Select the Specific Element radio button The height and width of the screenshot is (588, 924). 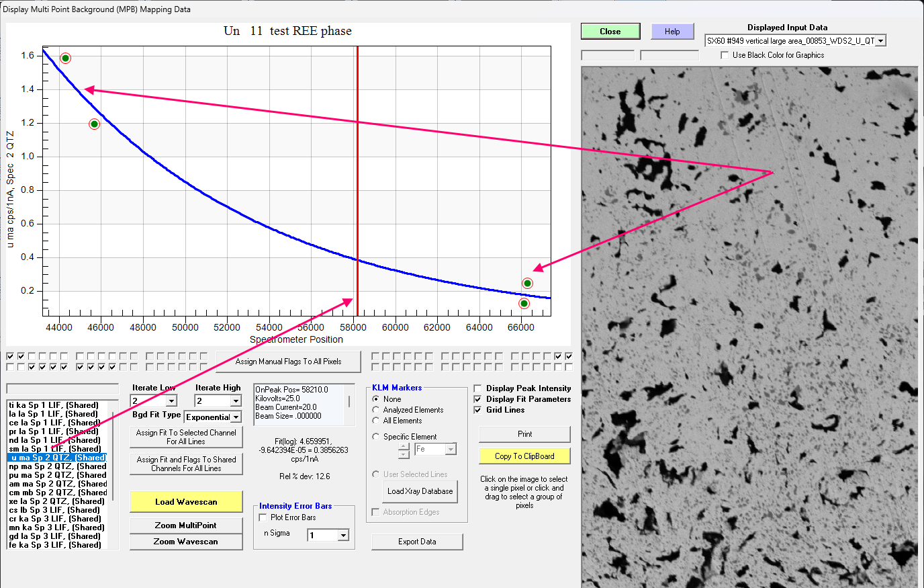376,437
